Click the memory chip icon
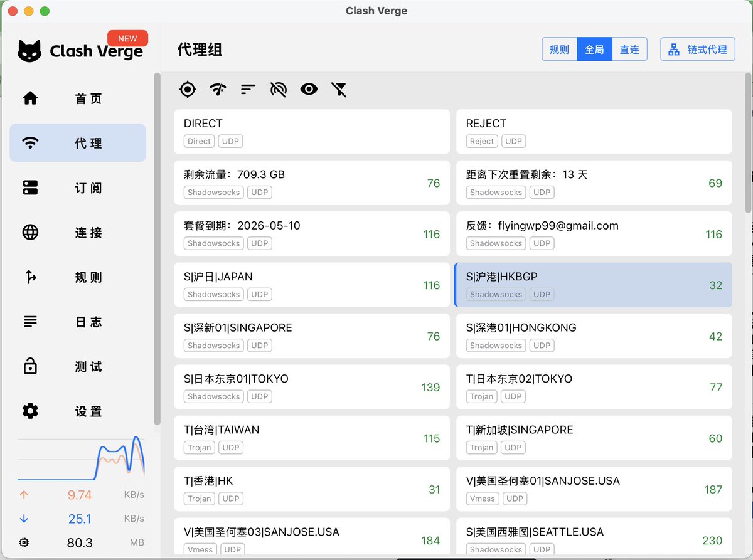The image size is (753, 560). click(24, 542)
